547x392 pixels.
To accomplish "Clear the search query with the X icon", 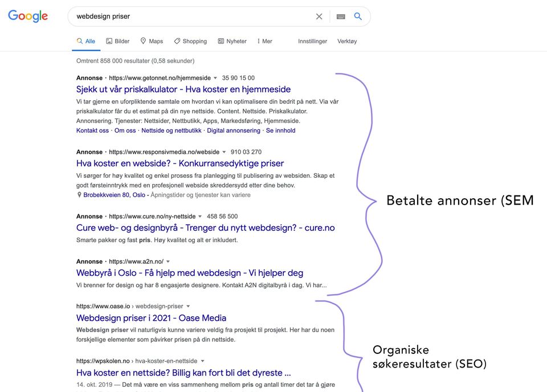I will [319, 17].
